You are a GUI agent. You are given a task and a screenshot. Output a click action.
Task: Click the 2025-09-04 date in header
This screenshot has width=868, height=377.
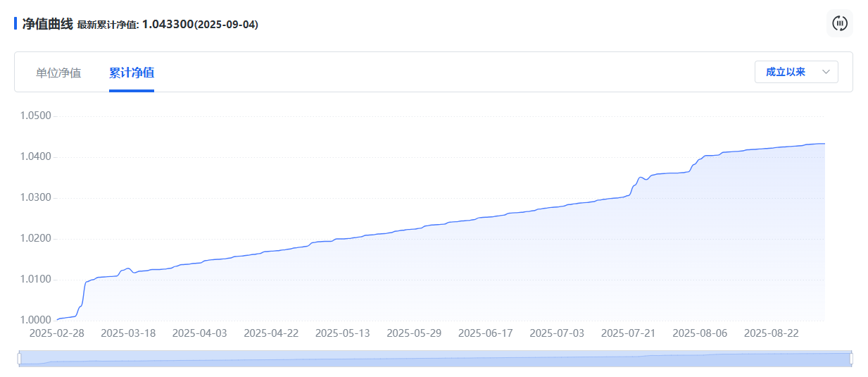click(226, 25)
